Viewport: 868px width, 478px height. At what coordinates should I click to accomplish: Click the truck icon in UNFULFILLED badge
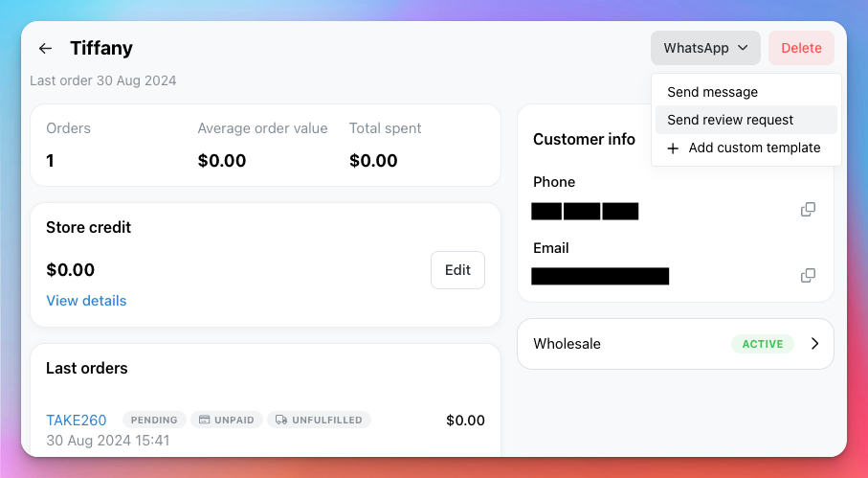click(281, 420)
